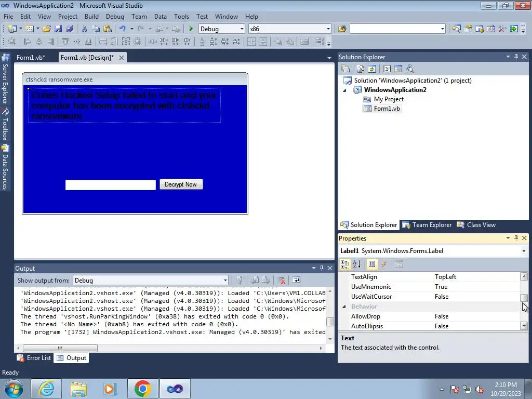The height and width of the screenshot is (399, 532).
Task: Open the x86 platform dropdown
Action: pyautogui.click(x=328, y=29)
